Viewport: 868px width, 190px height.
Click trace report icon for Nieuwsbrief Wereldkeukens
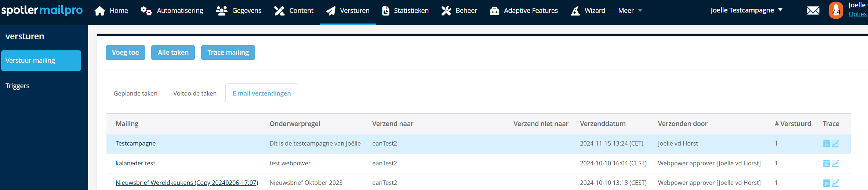pyautogui.click(x=826, y=183)
